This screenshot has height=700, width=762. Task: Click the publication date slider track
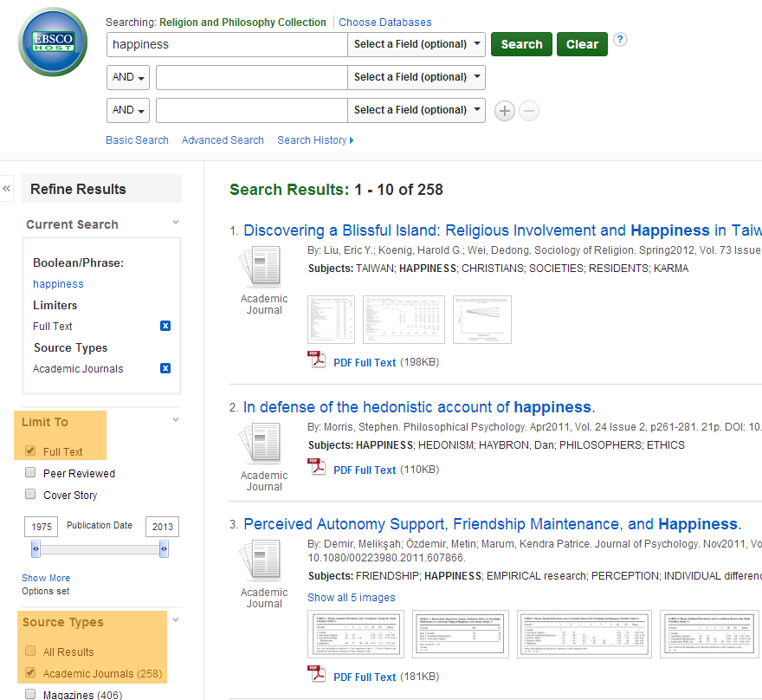tap(100, 549)
